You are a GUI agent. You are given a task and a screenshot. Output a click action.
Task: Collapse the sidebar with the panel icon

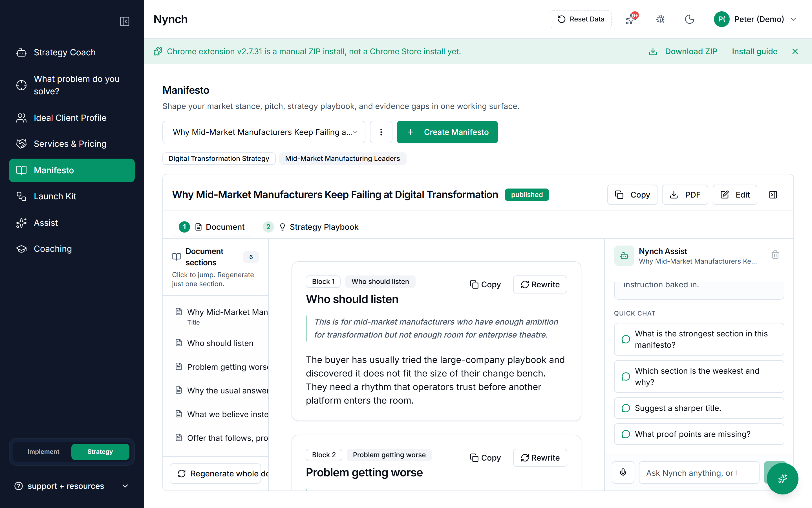pyautogui.click(x=125, y=21)
